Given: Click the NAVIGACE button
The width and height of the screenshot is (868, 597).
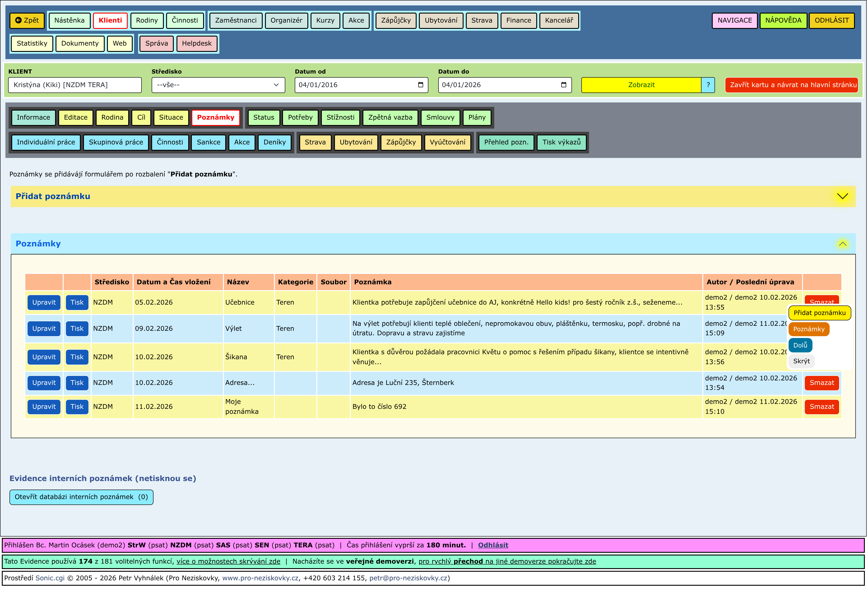Looking at the screenshot, I should pos(734,21).
